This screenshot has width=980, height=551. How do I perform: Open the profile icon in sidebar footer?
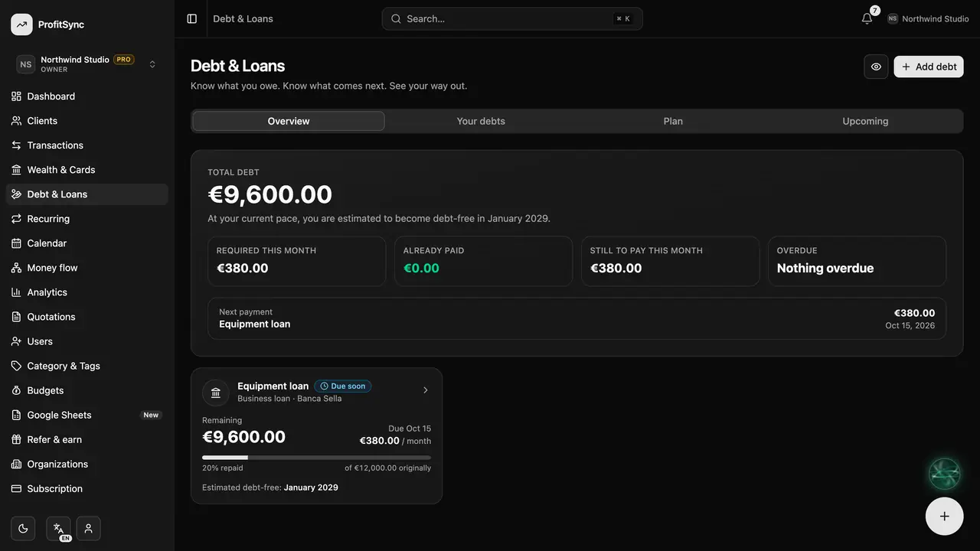coord(88,528)
